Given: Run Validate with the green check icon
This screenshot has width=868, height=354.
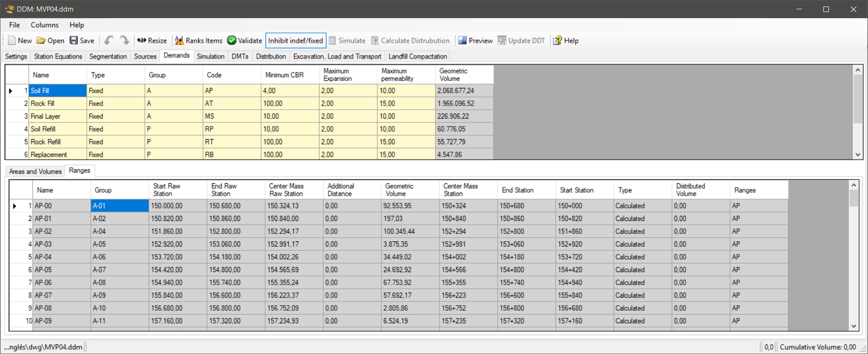Looking at the screenshot, I should [232, 41].
